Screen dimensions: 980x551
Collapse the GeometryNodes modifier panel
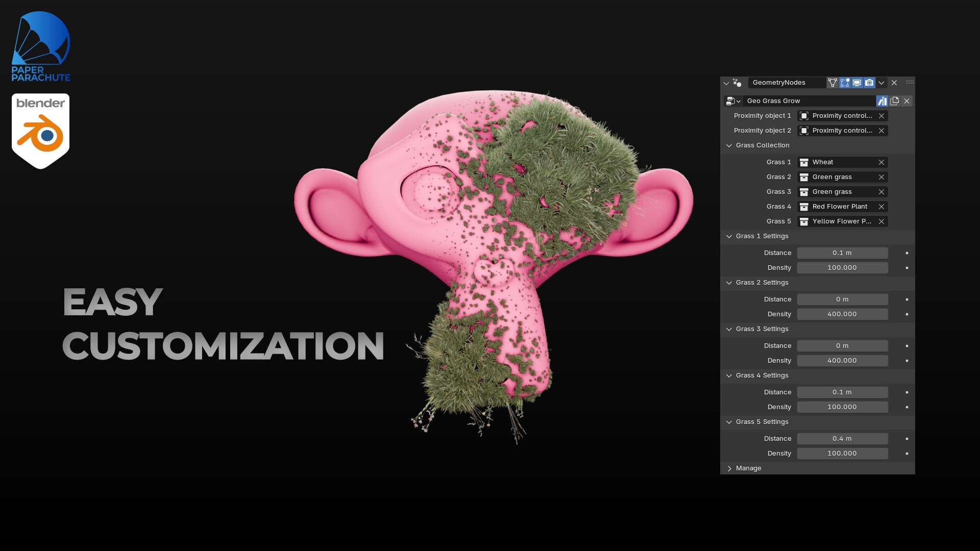click(x=726, y=83)
